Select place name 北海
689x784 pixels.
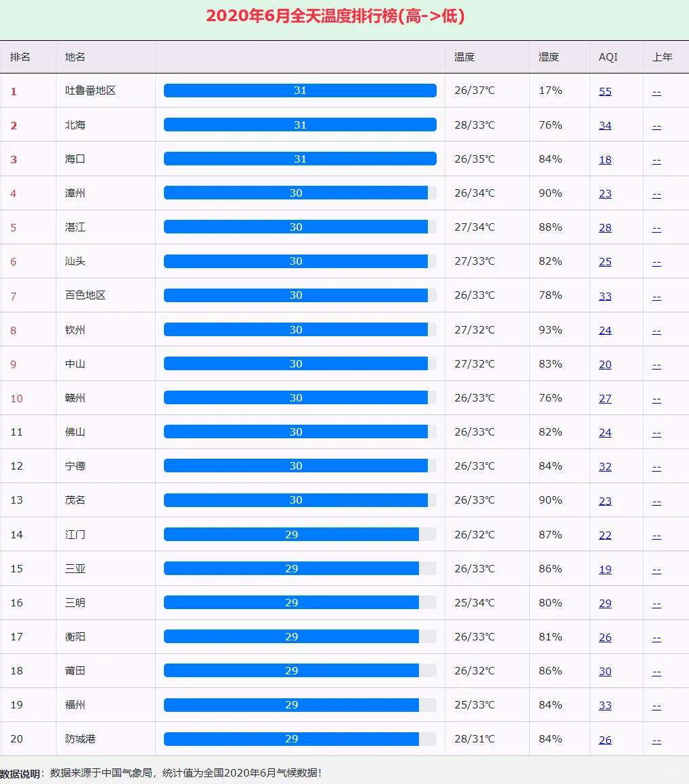[75, 125]
